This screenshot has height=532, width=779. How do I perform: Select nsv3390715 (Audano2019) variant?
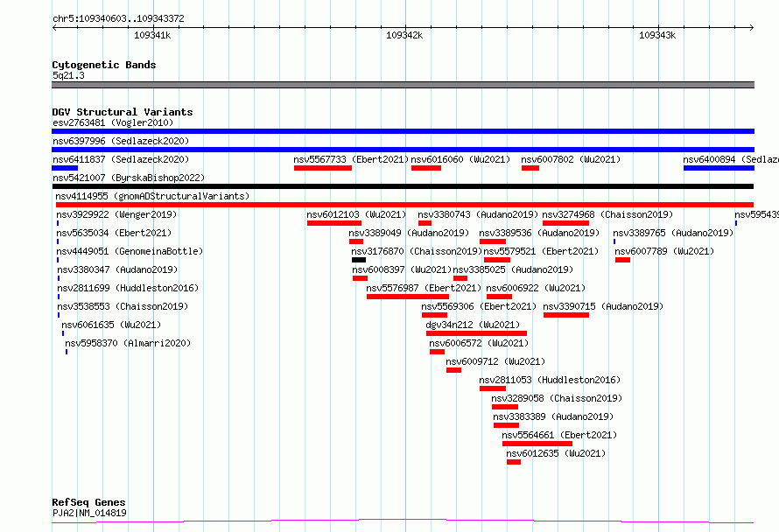point(603,306)
